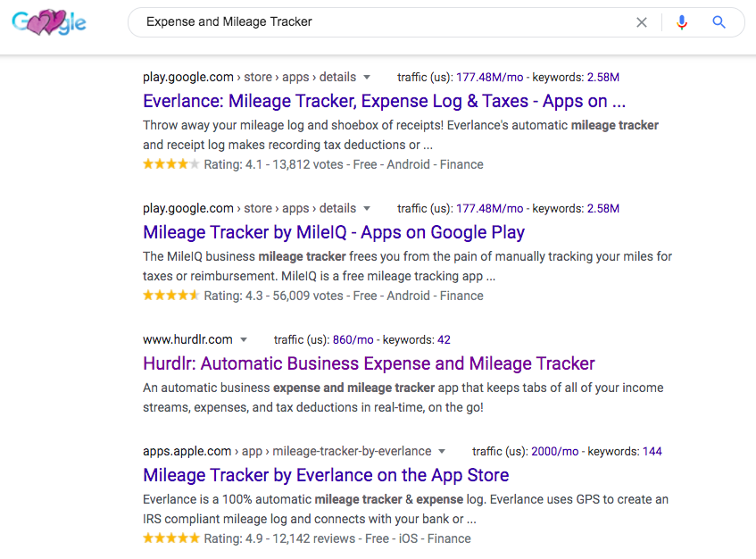Click keywords value 2.58M in Everlance result
756x559 pixels.
[x=602, y=77]
